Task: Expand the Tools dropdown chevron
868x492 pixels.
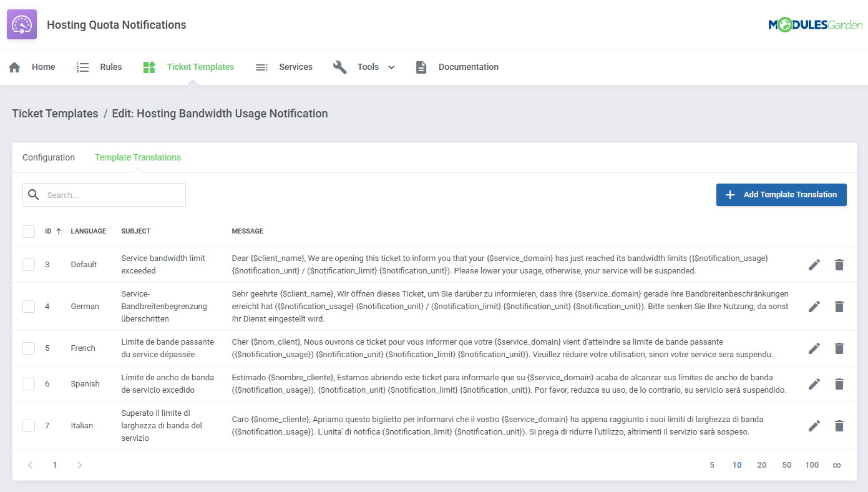Action: coord(391,67)
